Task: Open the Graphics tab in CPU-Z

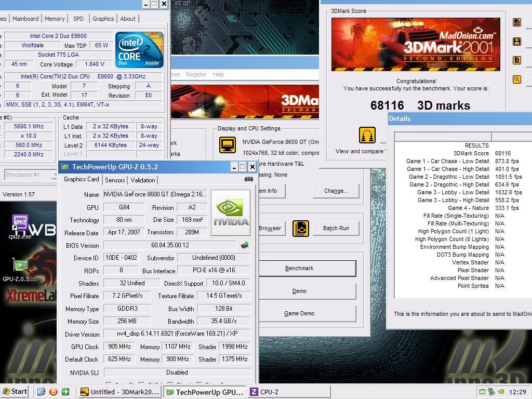Action: pos(103,19)
